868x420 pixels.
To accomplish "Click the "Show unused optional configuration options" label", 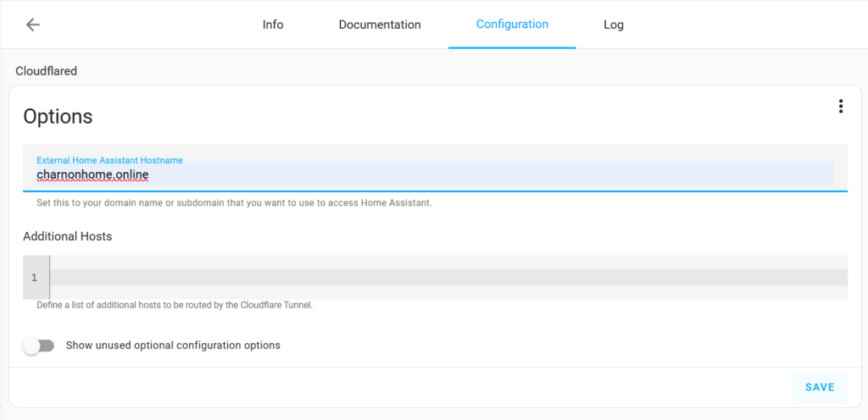I will 173,345.
